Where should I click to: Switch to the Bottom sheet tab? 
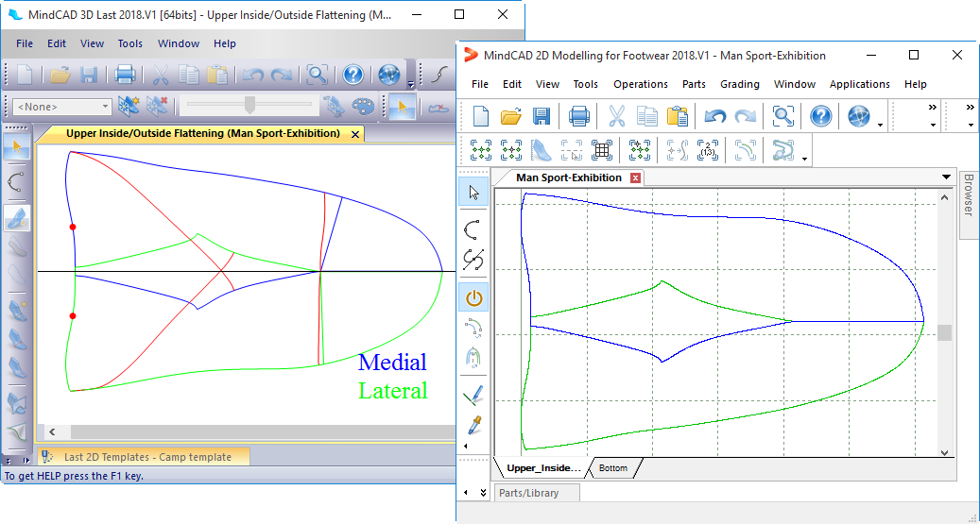tap(612, 467)
